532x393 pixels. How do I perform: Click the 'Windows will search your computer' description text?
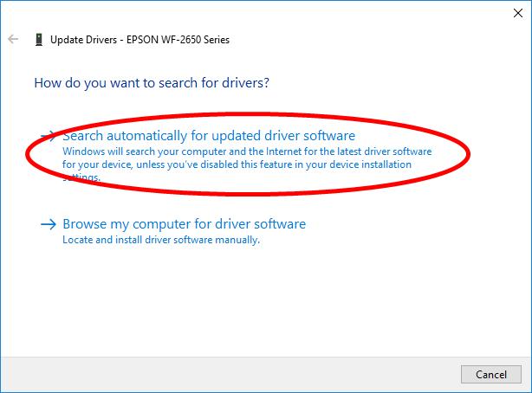point(247,164)
